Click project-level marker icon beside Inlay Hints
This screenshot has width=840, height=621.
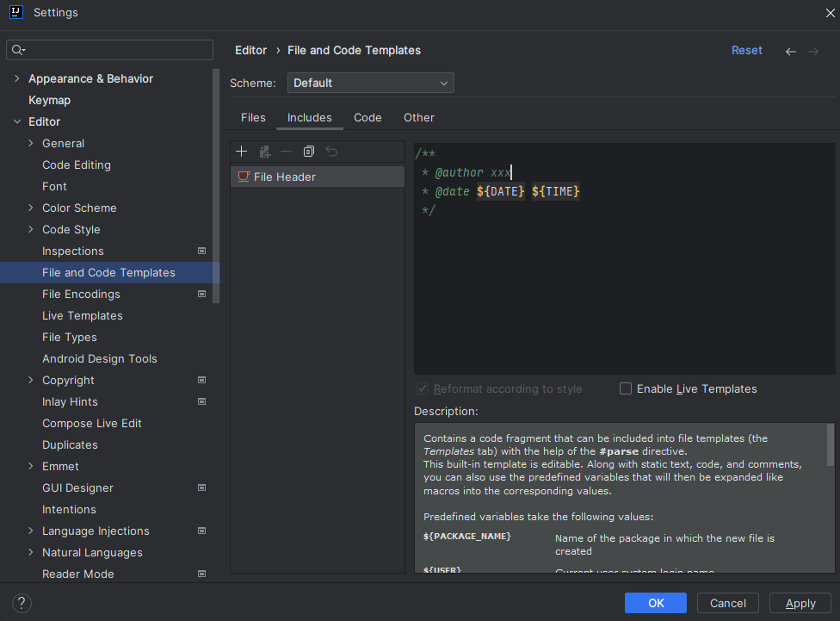202,401
